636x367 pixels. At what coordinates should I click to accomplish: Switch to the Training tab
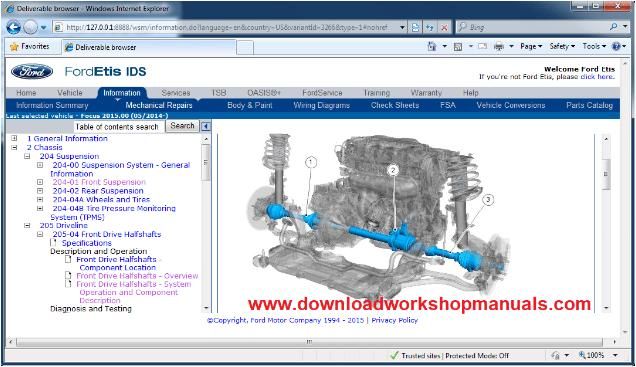point(377,92)
